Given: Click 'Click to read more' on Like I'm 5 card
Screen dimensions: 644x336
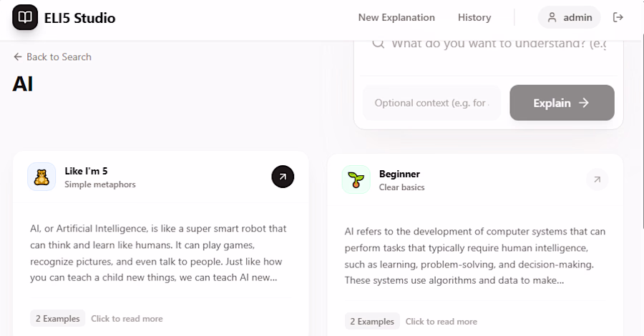Looking at the screenshot, I should click(x=127, y=318).
